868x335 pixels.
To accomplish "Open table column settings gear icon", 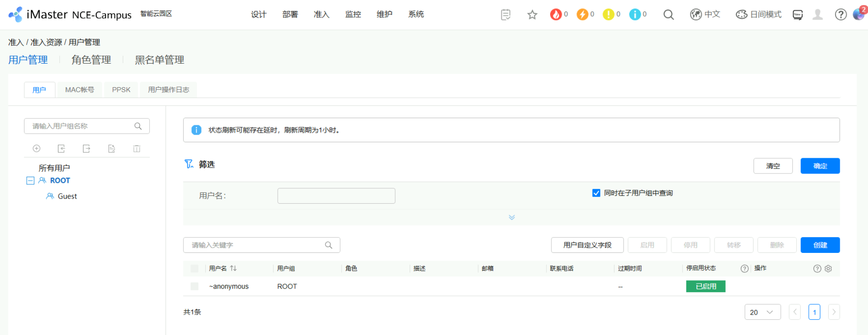I will coord(828,269).
